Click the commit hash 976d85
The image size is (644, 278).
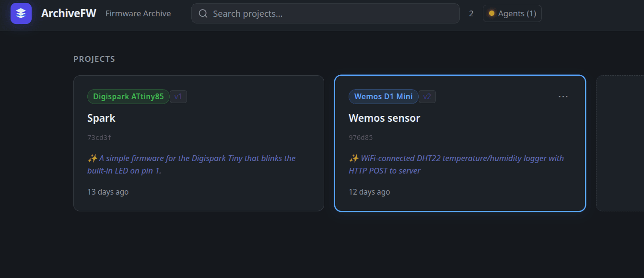(x=361, y=138)
